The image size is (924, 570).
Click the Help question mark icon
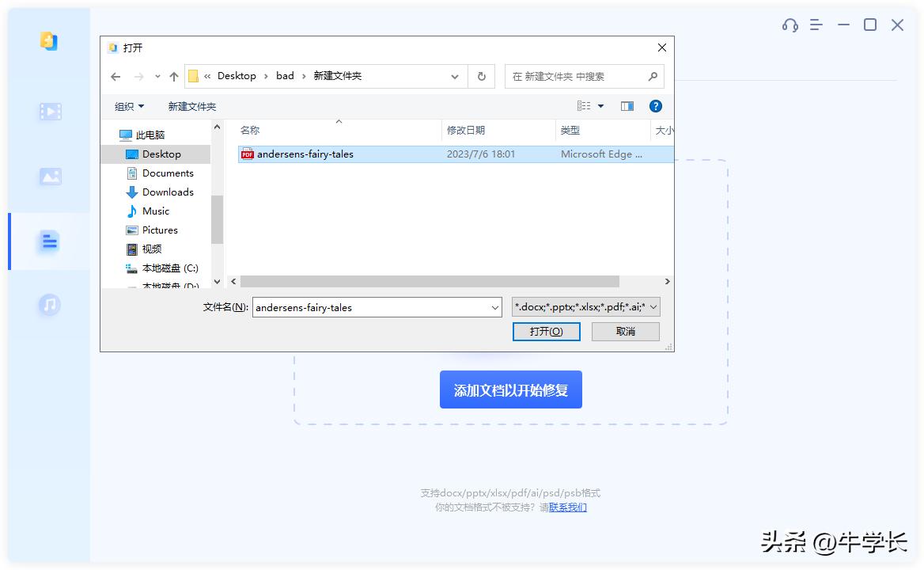coord(656,105)
